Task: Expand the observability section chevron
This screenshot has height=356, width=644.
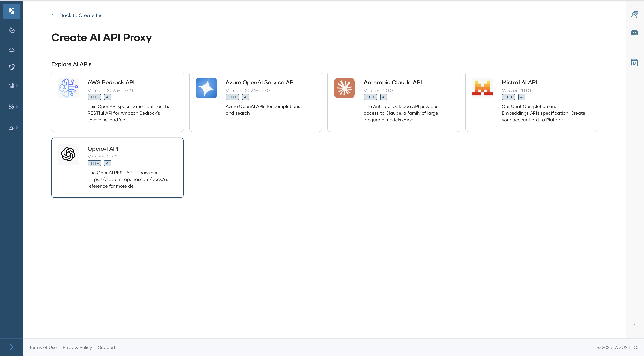Action: click(x=17, y=86)
